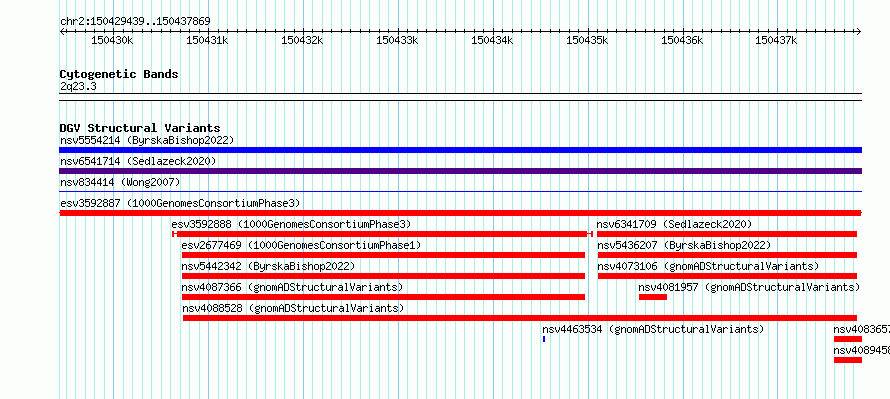
Task: Select the red nsv4088528 variant bar
Action: (x=520, y=318)
